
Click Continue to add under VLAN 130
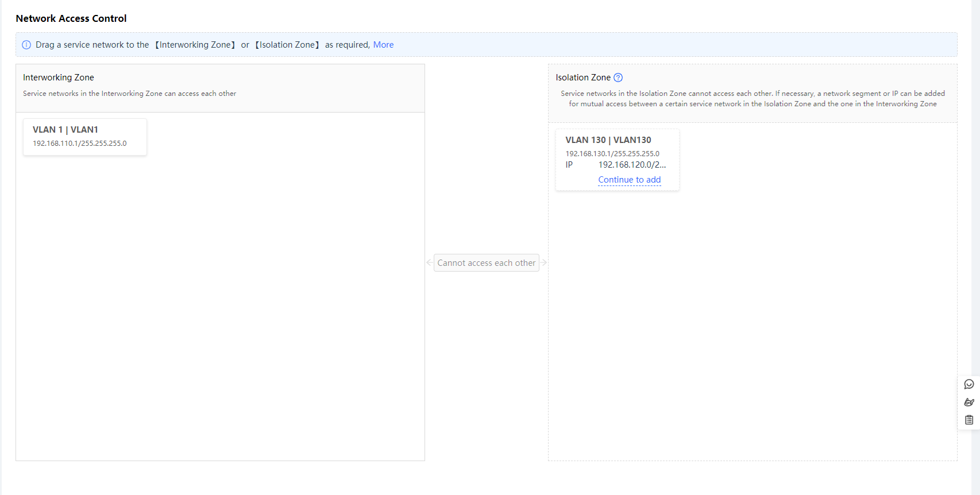pyautogui.click(x=629, y=180)
